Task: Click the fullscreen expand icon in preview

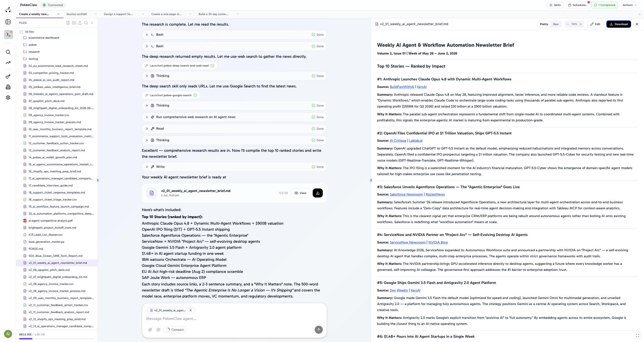Action: point(637,335)
